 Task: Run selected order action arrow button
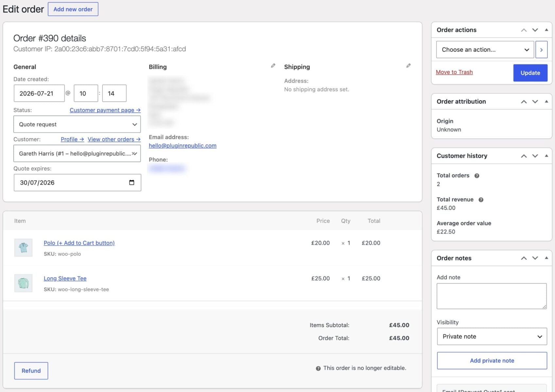(x=541, y=50)
